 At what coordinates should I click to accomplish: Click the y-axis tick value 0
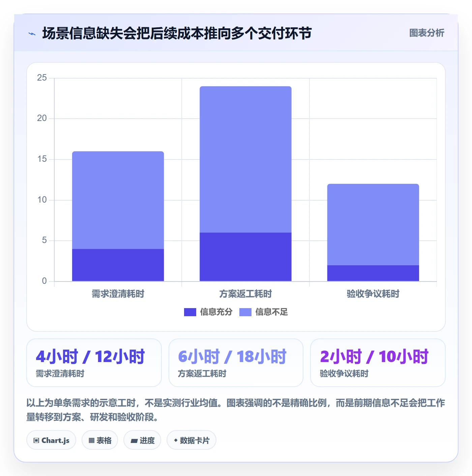[x=44, y=281]
